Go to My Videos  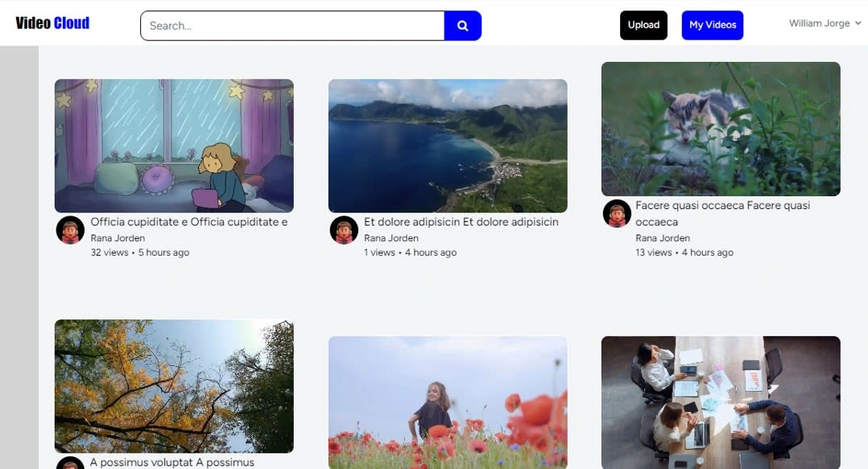pyautogui.click(x=713, y=25)
